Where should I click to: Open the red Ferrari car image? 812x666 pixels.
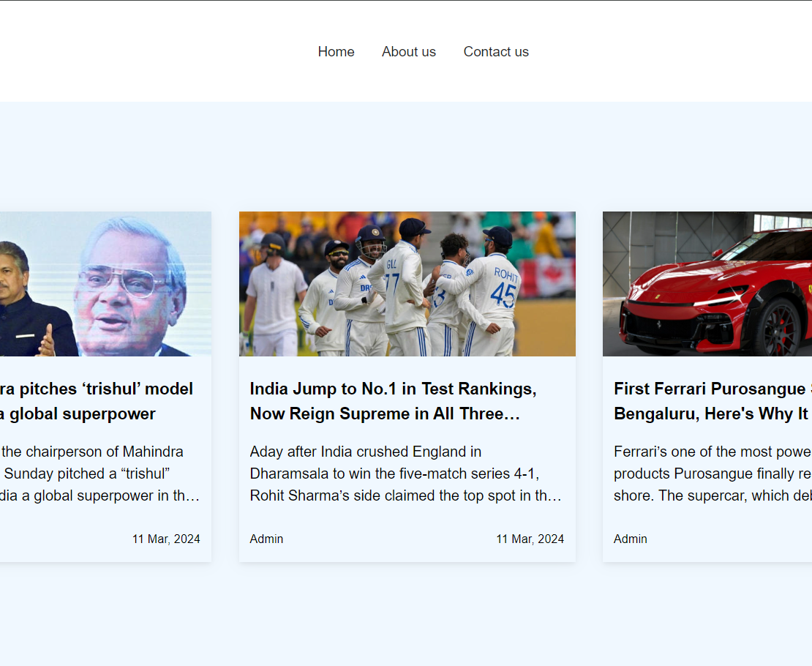[707, 284]
